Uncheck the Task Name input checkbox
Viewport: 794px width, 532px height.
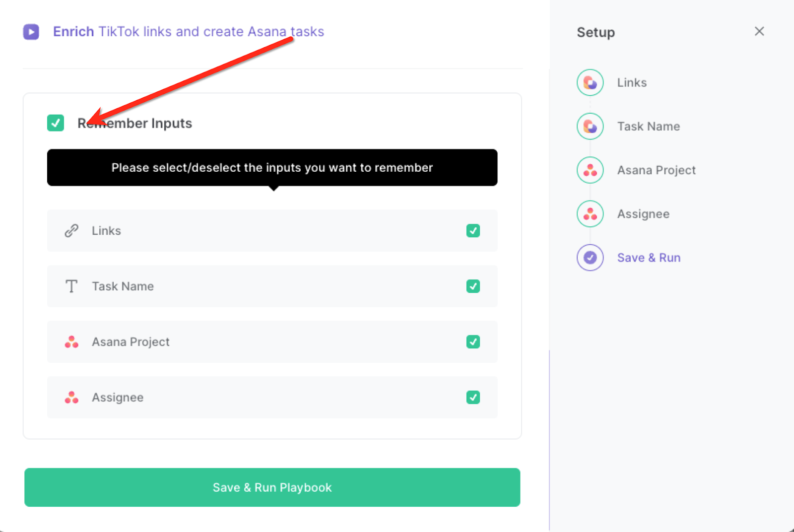point(473,286)
